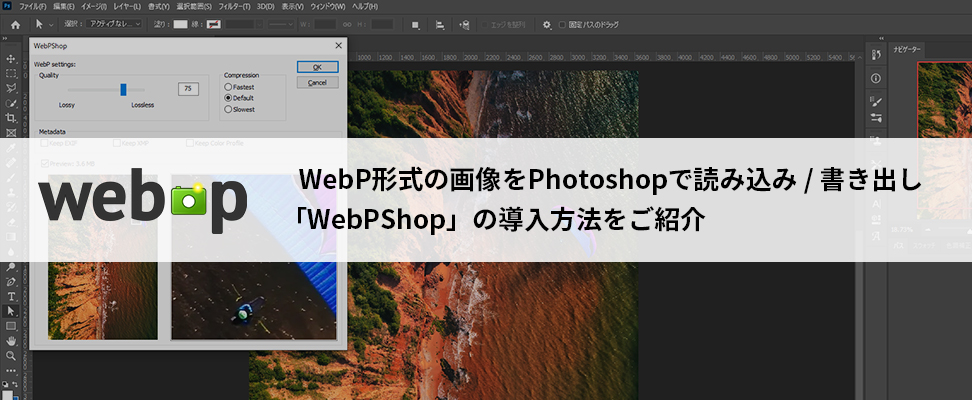Viewport: 972px width, 400px height.
Task: Select the Move tool
Action: tap(11, 58)
